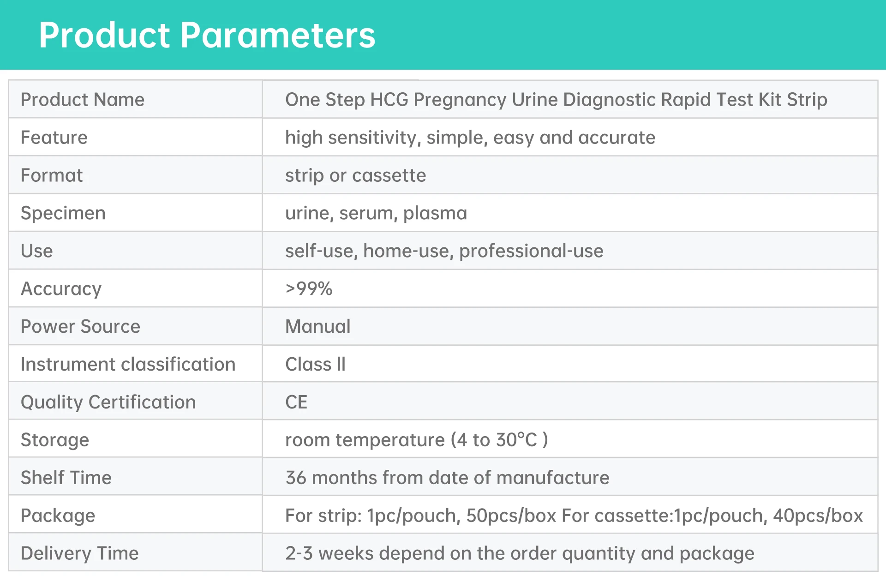Select the "Accuracy" row label
This screenshot has width=886, height=588.
point(61,289)
